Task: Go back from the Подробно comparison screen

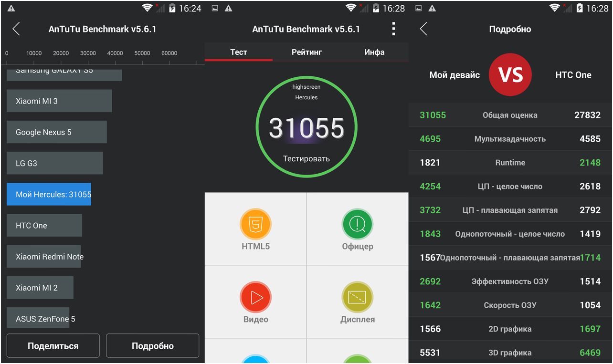Action: [423, 29]
